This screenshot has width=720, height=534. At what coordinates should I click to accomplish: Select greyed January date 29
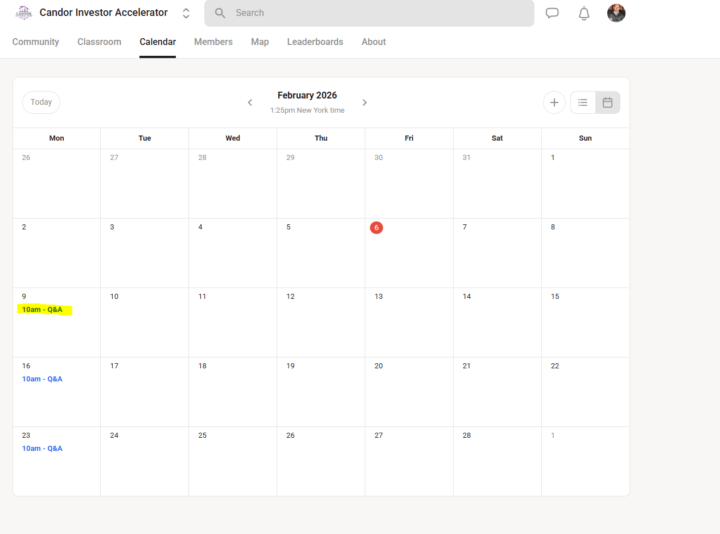click(290, 157)
